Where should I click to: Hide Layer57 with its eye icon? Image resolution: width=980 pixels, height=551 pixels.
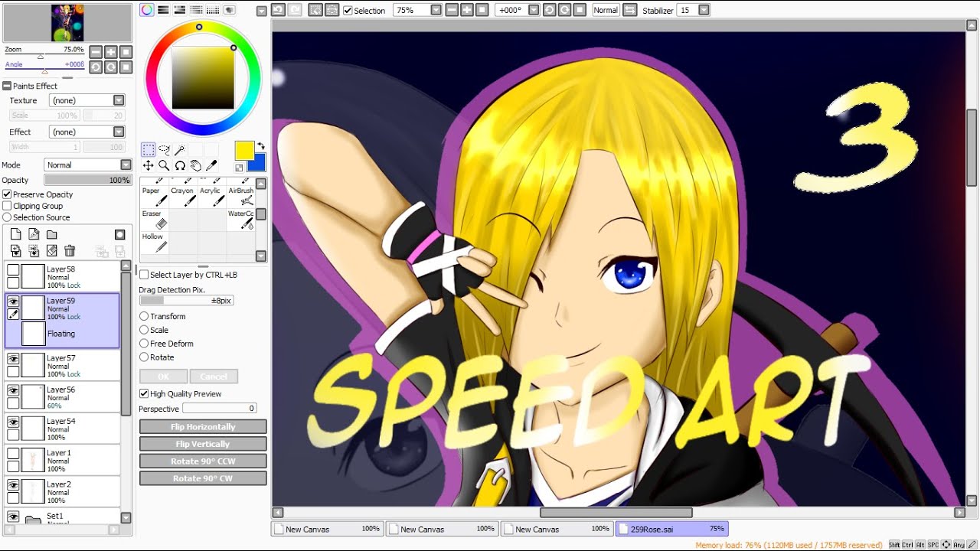(13, 358)
